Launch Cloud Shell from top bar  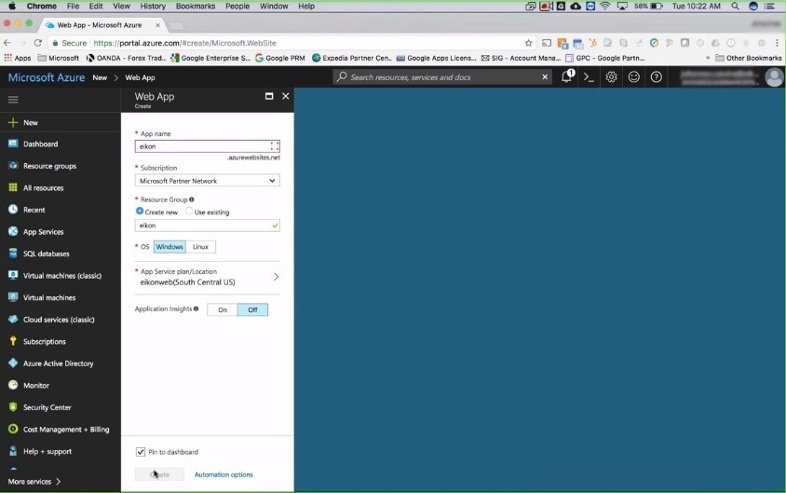(589, 77)
